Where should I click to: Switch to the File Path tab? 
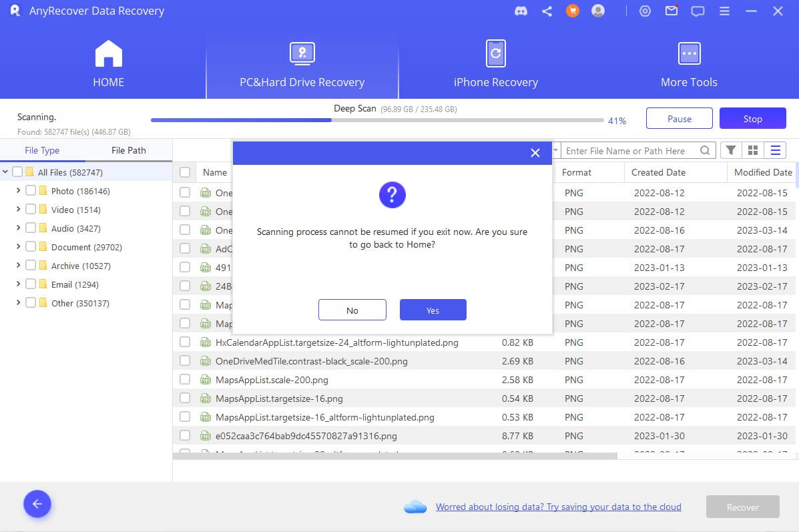click(x=128, y=151)
